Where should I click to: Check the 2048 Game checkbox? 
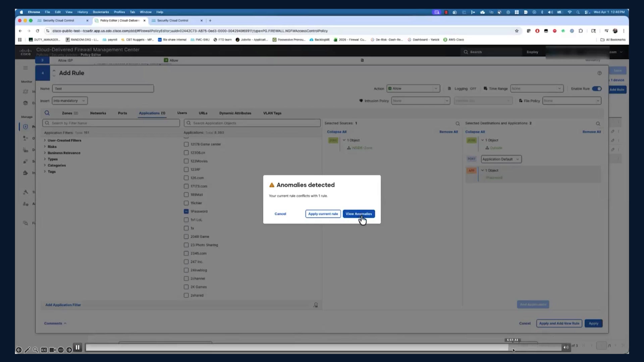point(186,237)
